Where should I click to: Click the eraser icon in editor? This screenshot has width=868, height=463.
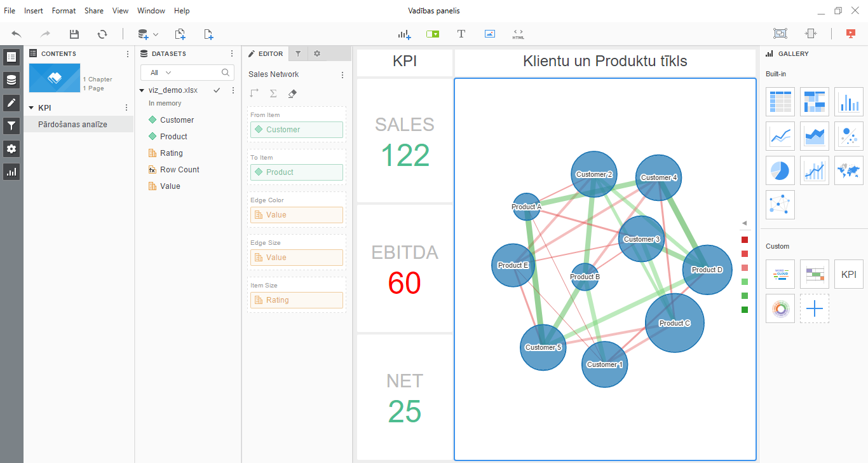pyautogui.click(x=292, y=93)
